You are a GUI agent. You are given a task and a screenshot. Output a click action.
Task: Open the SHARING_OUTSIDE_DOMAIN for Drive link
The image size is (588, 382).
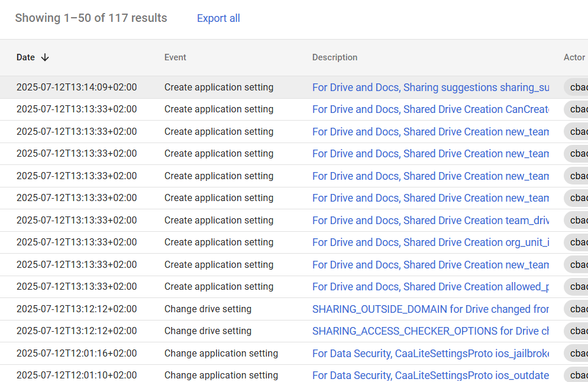tap(430, 309)
